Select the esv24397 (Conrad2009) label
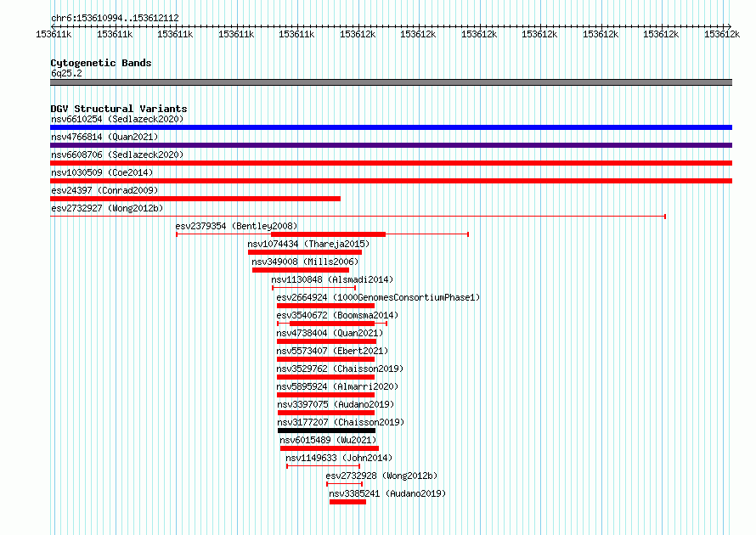756x535 pixels. pos(104,190)
